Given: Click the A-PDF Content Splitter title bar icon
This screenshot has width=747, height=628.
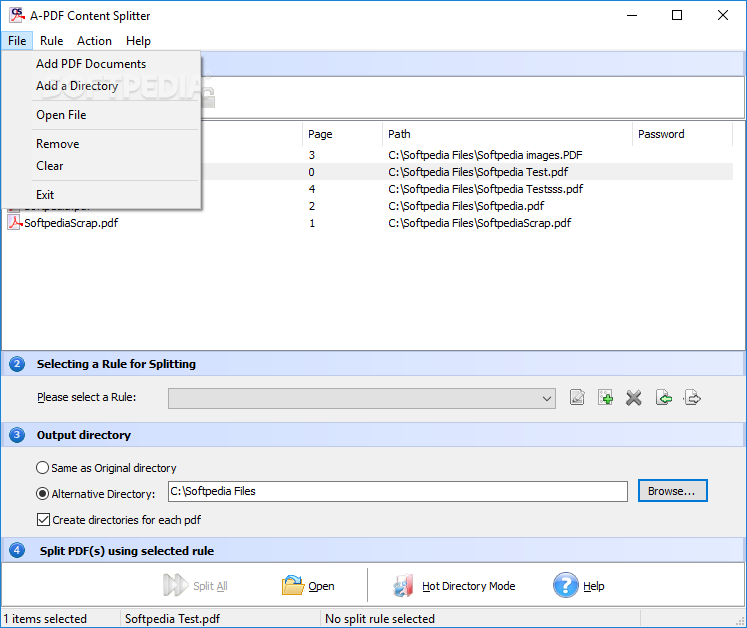Looking at the screenshot, I should (x=17, y=15).
